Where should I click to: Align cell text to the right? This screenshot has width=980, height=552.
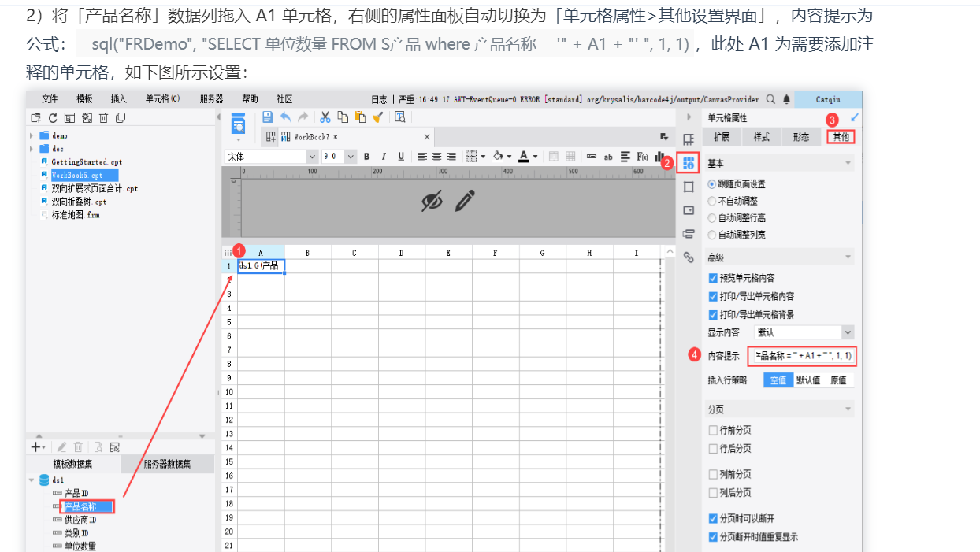(452, 157)
